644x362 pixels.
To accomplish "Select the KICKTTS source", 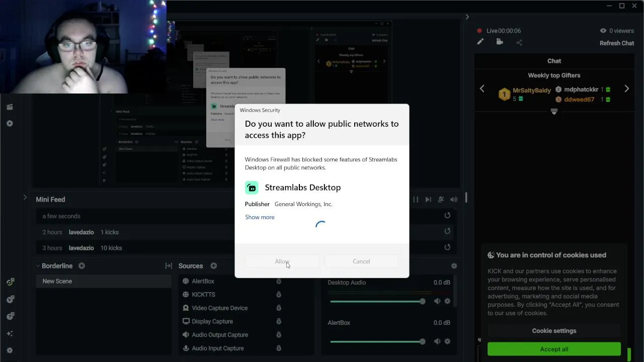I will pos(203,295).
